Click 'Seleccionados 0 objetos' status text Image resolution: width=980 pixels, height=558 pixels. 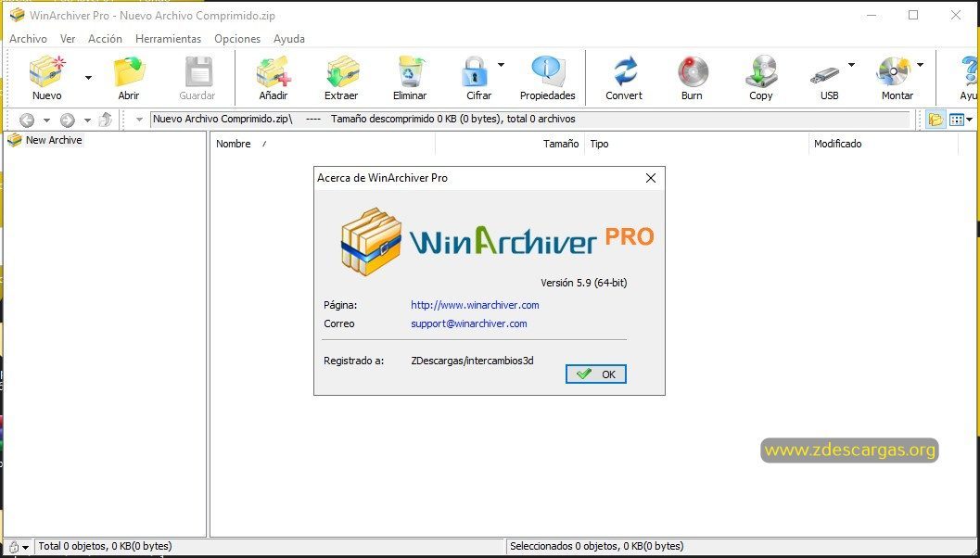597,547
